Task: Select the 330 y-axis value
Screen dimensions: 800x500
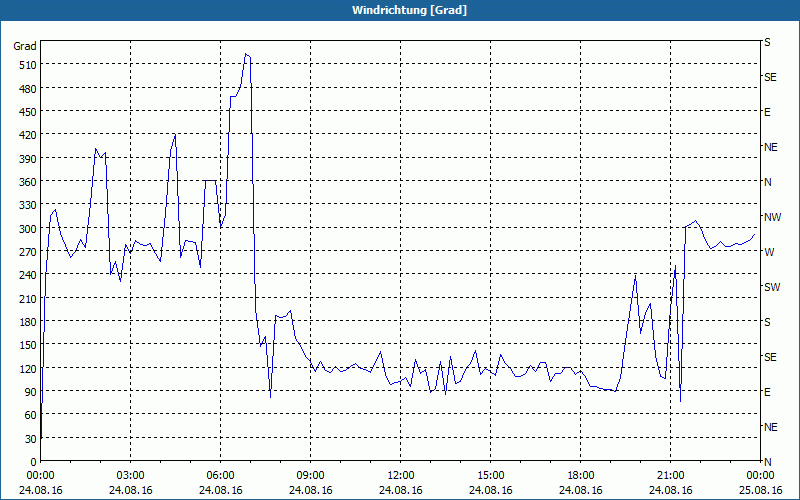Action: (x=28, y=205)
